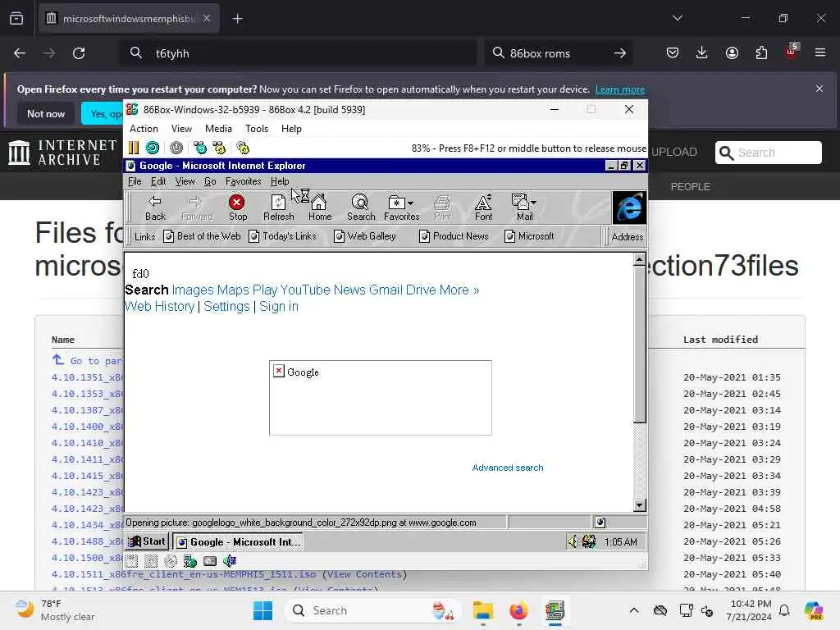The image size is (840, 630).
Task: Open the 86Box Media menu
Action: pyautogui.click(x=218, y=129)
